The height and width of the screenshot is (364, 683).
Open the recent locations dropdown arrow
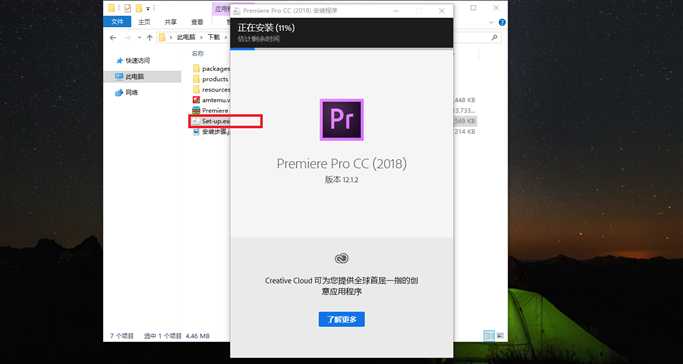tap(139, 38)
